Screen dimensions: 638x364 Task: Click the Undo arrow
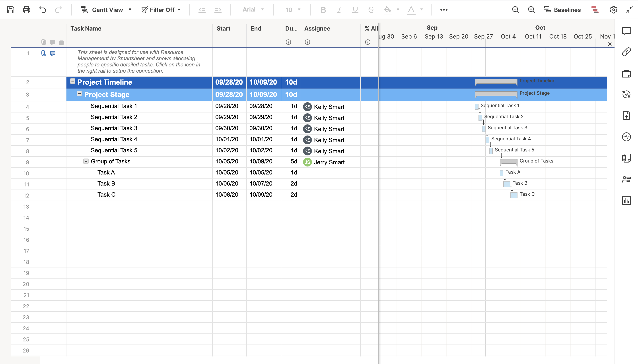pyautogui.click(x=43, y=10)
